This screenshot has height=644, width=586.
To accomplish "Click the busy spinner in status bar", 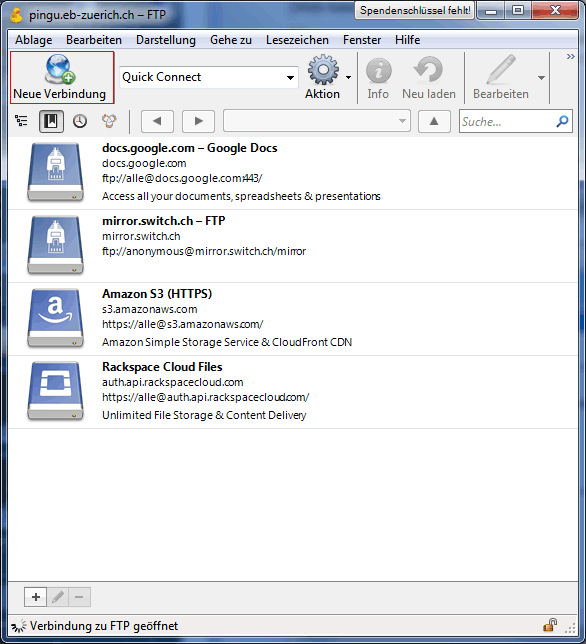I will coord(18,626).
